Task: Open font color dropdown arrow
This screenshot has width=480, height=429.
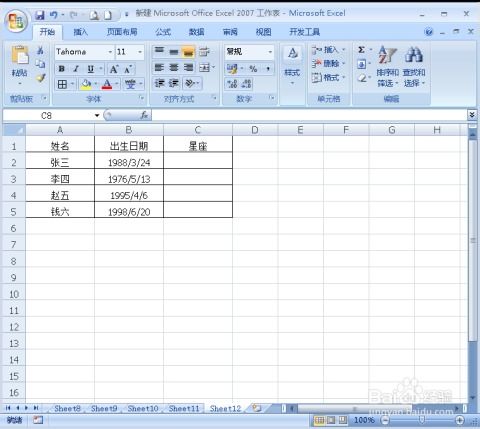Action: click(x=117, y=84)
